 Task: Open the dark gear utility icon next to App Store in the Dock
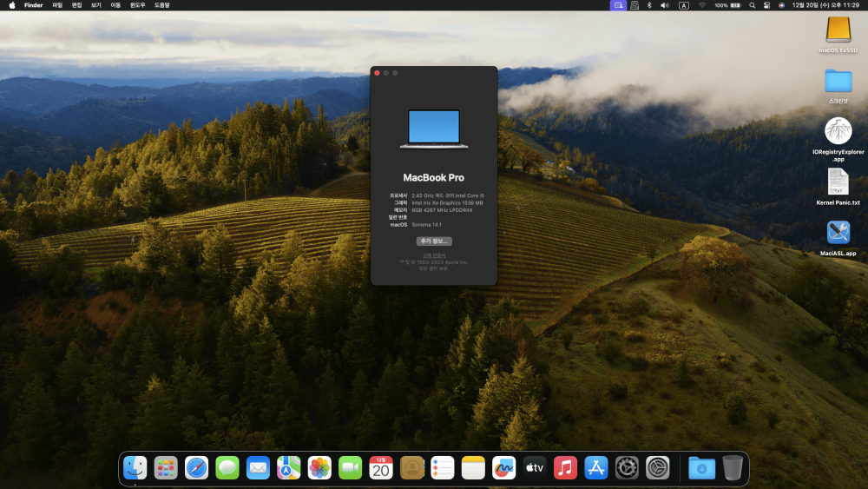point(627,468)
